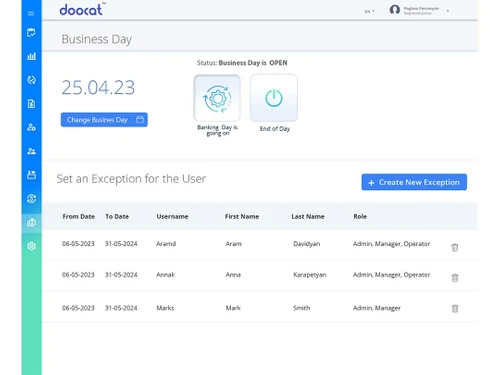Click the first name Anna
The image size is (500, 375).
tap(233, 275)
